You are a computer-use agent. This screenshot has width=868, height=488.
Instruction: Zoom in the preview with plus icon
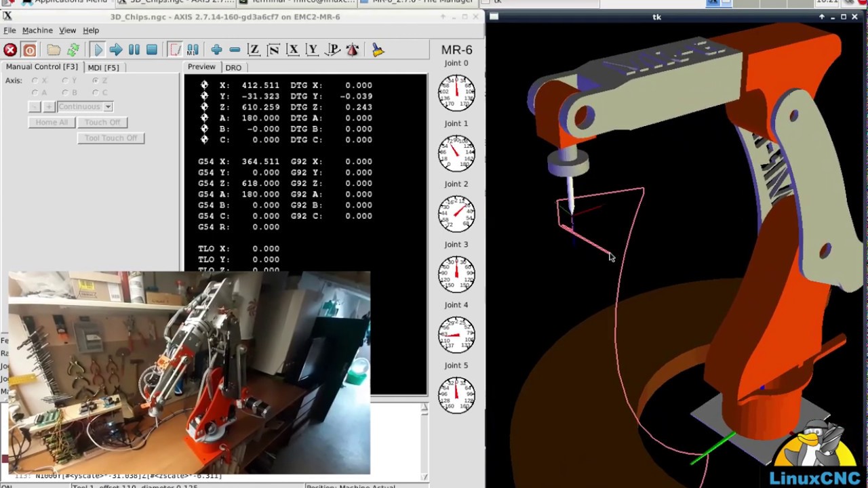(x=216, y=49)
